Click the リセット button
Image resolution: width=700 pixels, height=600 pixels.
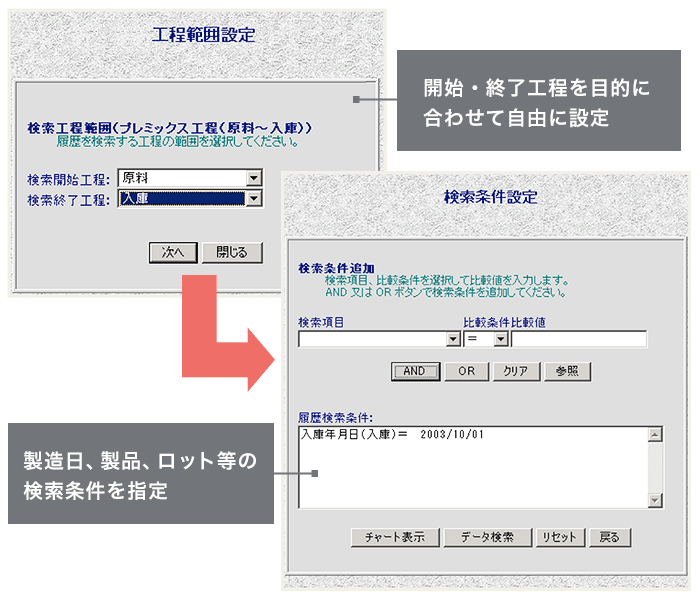(x=560, y=537)
